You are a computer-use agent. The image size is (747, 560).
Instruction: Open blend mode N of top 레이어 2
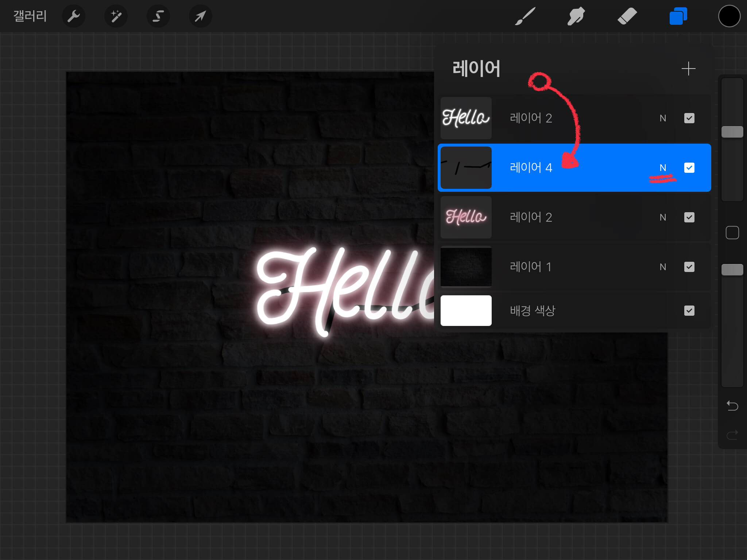(x=663, y=118)
